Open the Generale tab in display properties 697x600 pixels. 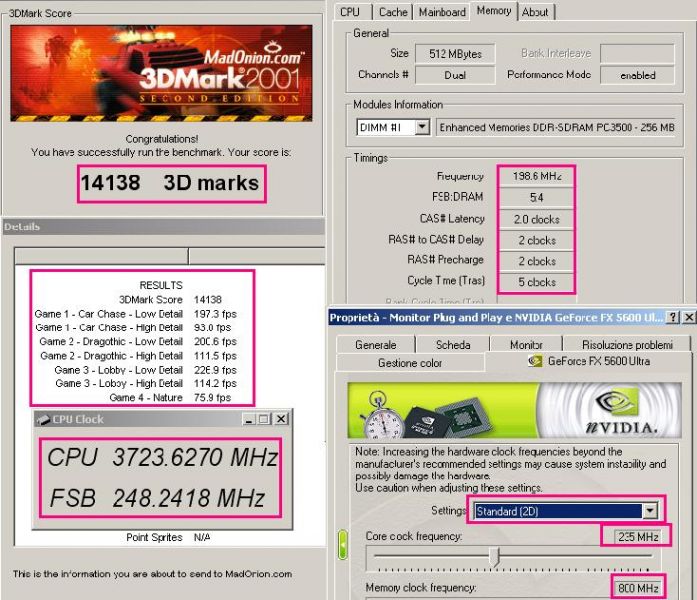[x=376, y=345]
